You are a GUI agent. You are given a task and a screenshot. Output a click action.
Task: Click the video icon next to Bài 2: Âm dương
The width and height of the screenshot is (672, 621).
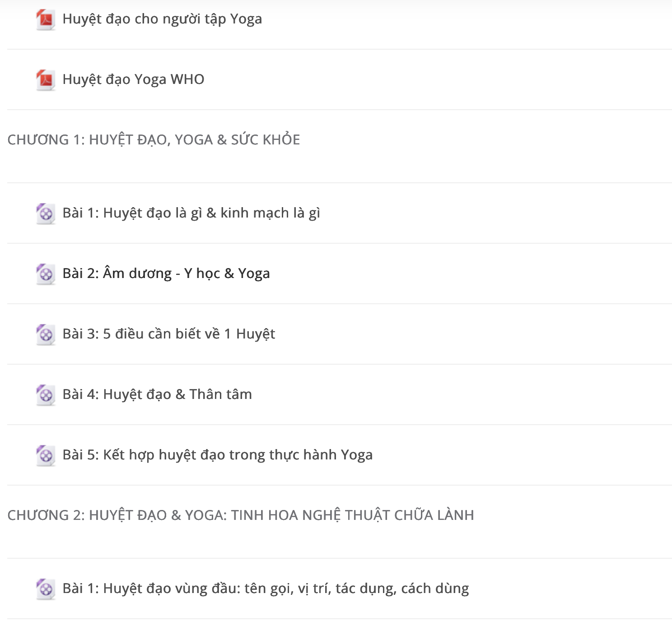tap(46, 274)
